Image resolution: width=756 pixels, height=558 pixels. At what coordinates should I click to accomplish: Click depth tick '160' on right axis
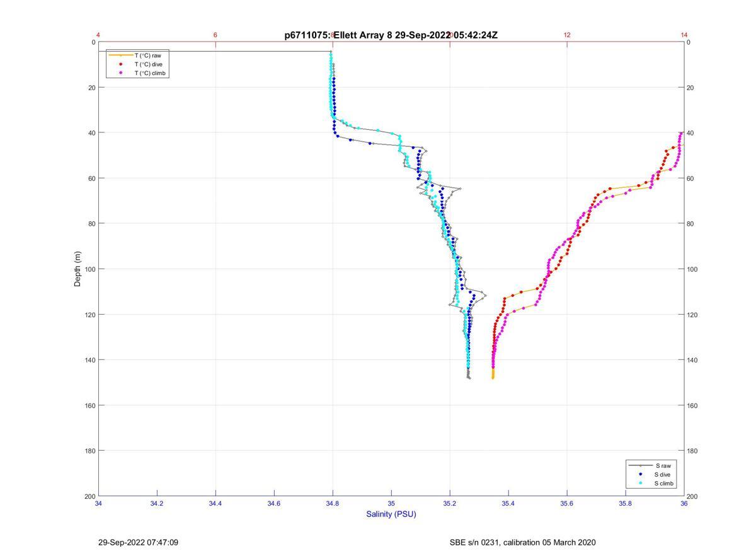click(693, 405)
